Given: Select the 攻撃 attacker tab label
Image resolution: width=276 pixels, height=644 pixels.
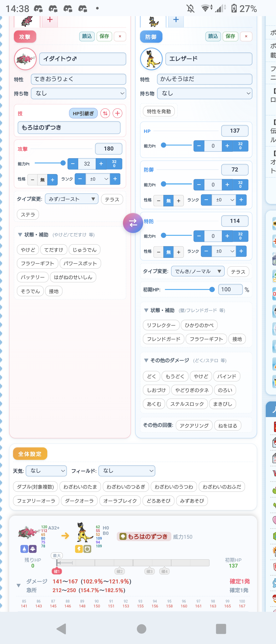Looking at the screenshot, I should coord(25,37).
